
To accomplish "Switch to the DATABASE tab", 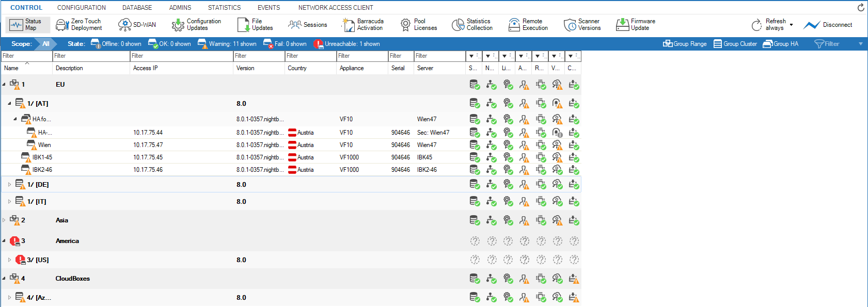I will pyautogui.click(x=137, y=8).
